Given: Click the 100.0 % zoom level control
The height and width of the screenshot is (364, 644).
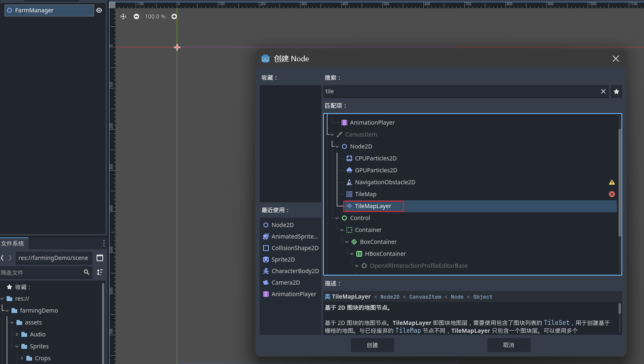Looking at the screenshot, I should tap(155, 16).
